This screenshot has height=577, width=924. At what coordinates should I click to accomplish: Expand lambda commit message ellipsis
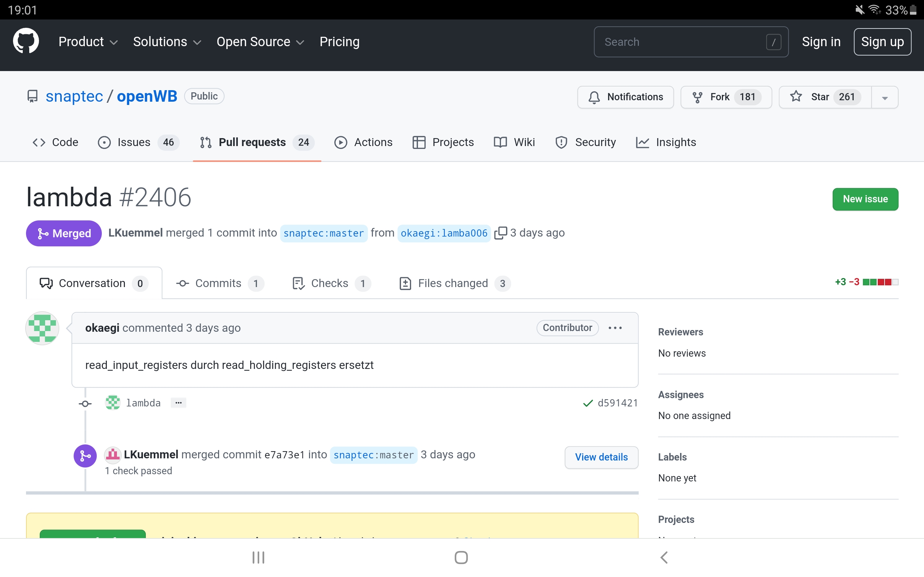tap(178, 403)
